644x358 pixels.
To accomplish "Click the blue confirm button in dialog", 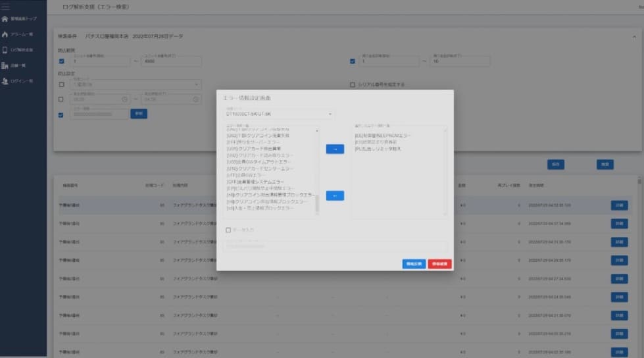I will click(x=414, y=264).
